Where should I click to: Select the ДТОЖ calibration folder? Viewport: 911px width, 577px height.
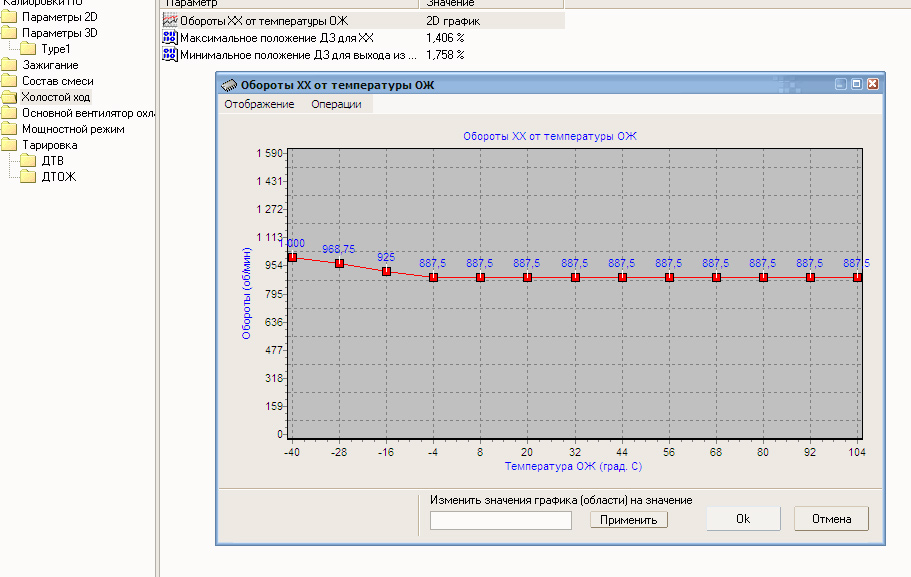pyautogui.click(x=58, y=177)
